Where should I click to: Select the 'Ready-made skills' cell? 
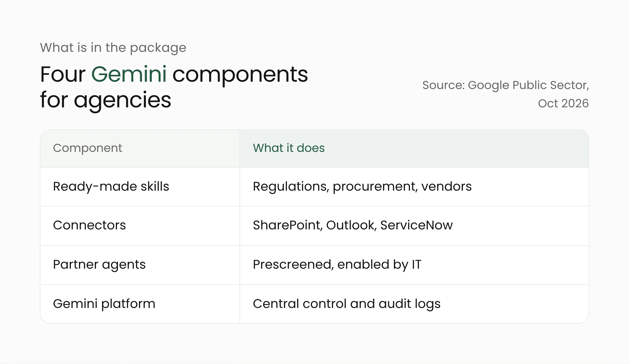140,187
